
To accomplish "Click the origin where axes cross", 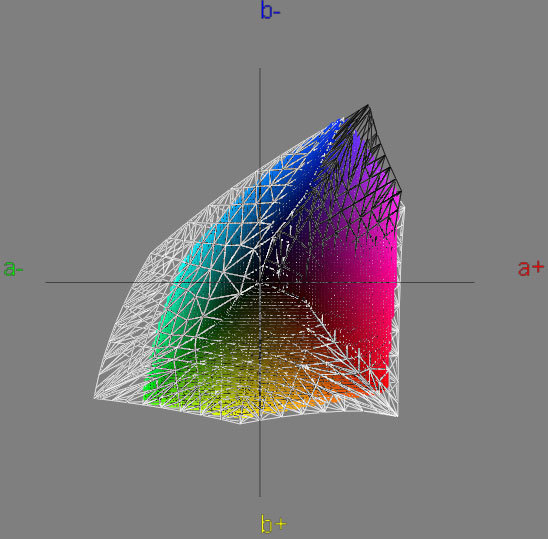I will [260, 282].
